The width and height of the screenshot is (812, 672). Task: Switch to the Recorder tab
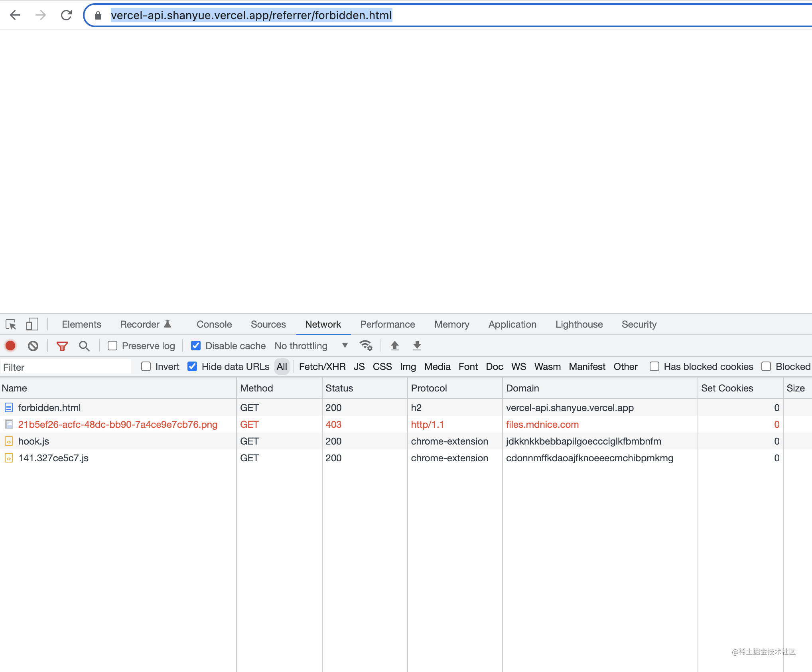point(146,324)
